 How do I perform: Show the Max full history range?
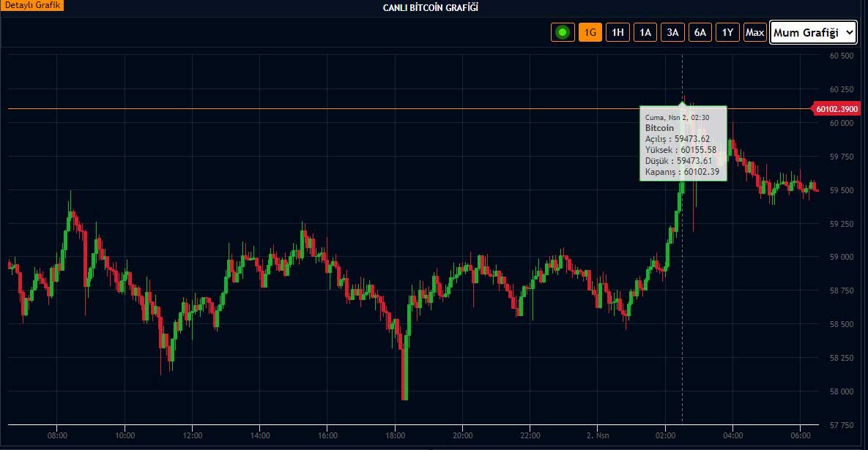point(754,32)
